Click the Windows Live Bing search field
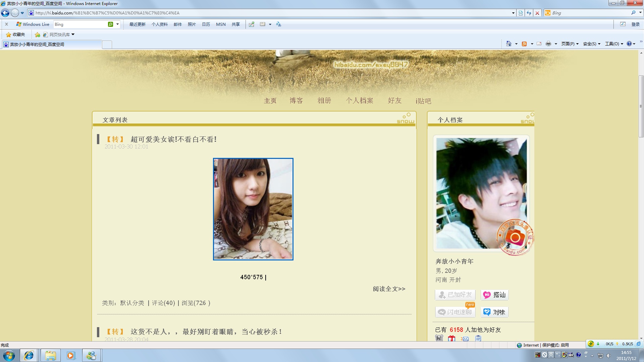Screen dimensions: 644x362 [x=80, y=24]
